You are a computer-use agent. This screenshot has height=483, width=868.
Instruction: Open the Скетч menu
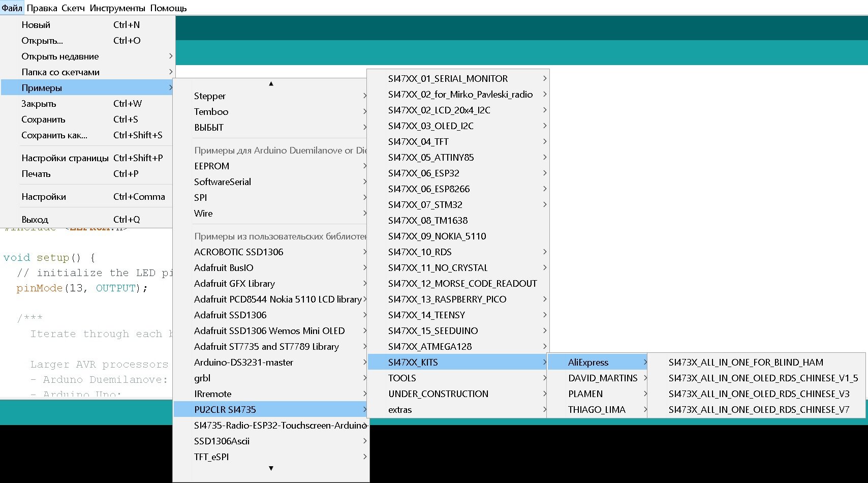click(73, 8)
